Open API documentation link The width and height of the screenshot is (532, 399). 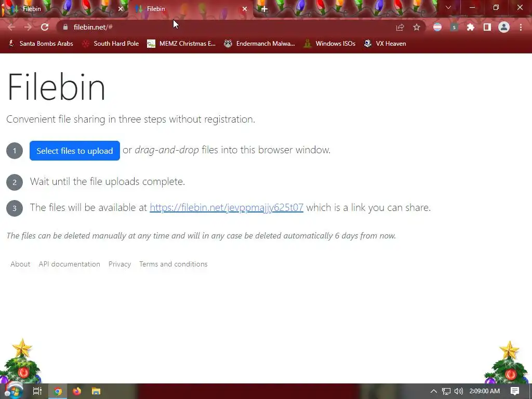(69, 264)
